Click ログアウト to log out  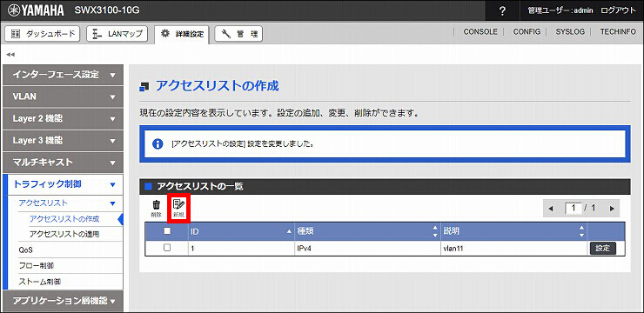618,10
